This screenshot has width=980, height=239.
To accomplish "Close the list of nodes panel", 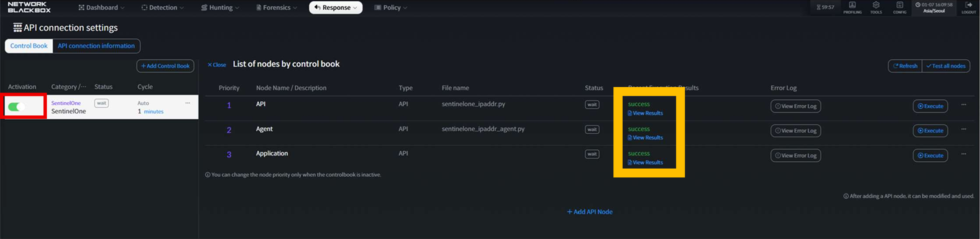I will [x=217, y=65].
